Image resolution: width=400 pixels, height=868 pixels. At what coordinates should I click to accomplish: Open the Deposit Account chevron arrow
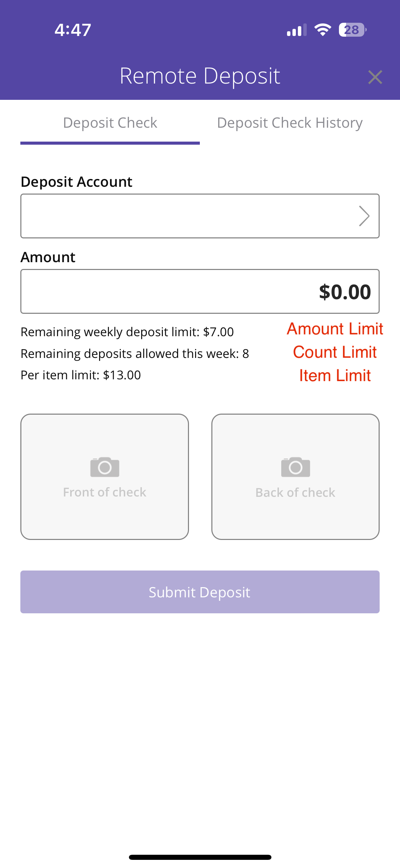point(364,216)
